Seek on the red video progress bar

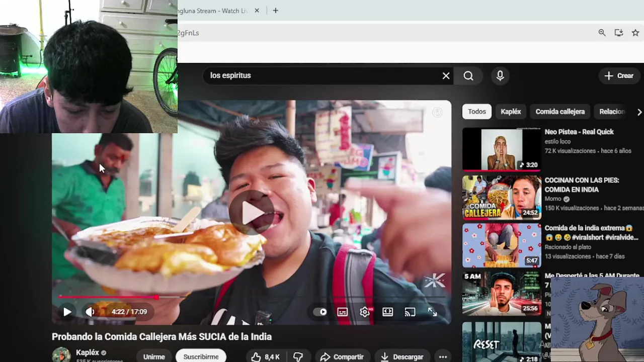click(x=252, y=297)
